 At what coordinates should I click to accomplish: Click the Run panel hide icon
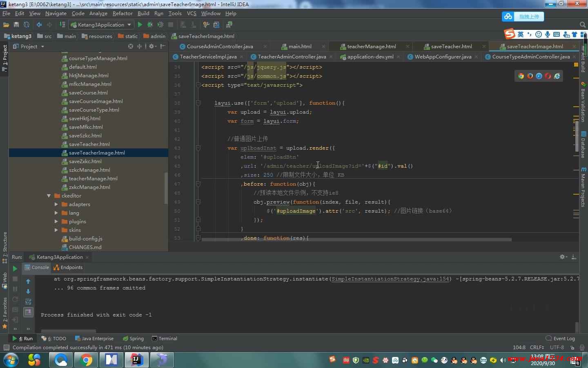pos(574,257)
